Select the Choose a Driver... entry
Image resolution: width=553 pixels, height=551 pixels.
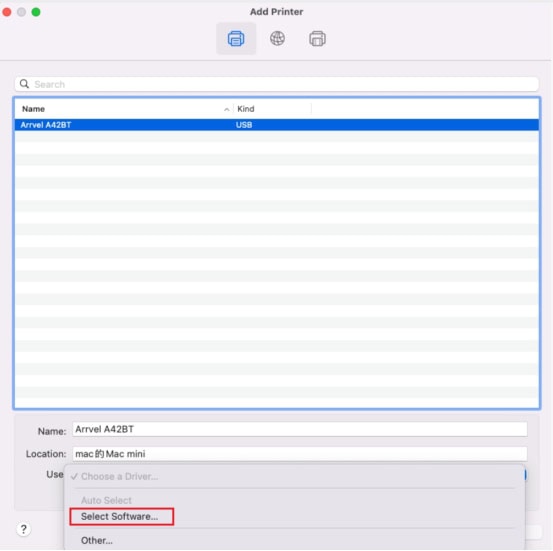119,476
